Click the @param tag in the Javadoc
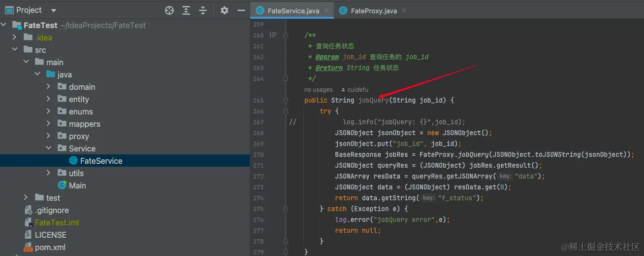The height and width of the screenshot is (256, 644). click(327, 57)
